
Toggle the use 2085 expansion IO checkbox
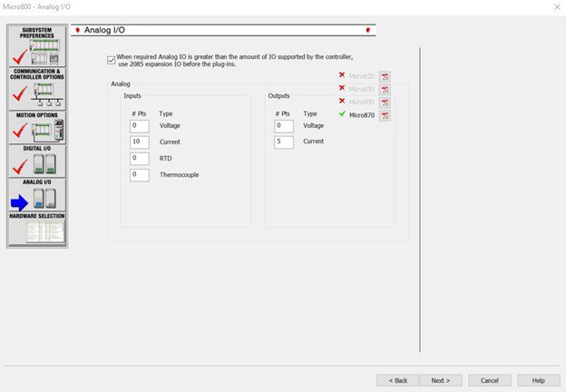(x=112, y=60)
